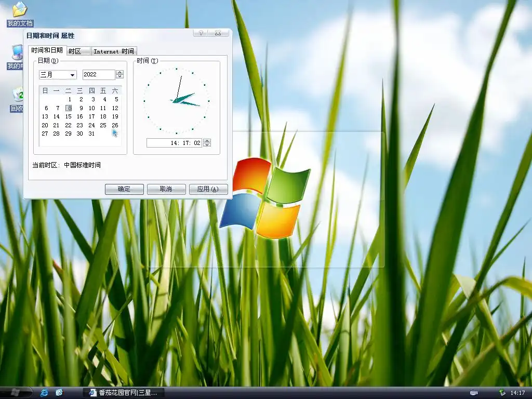This screenshot has width=532, height=399.
Task: Select day 14 in calendar
Action: pyautogui.click(x=56, y=116)
